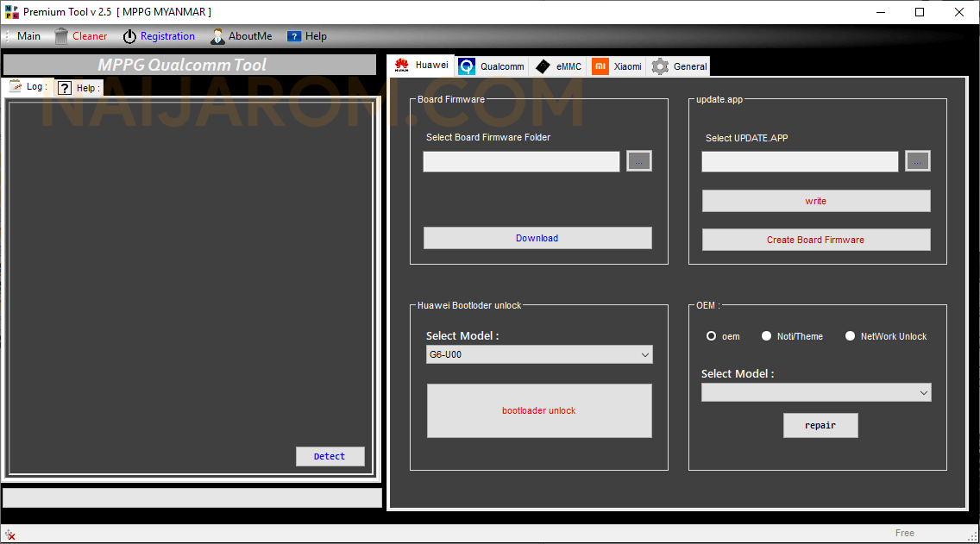Select the oem radio option

[711, 336]
